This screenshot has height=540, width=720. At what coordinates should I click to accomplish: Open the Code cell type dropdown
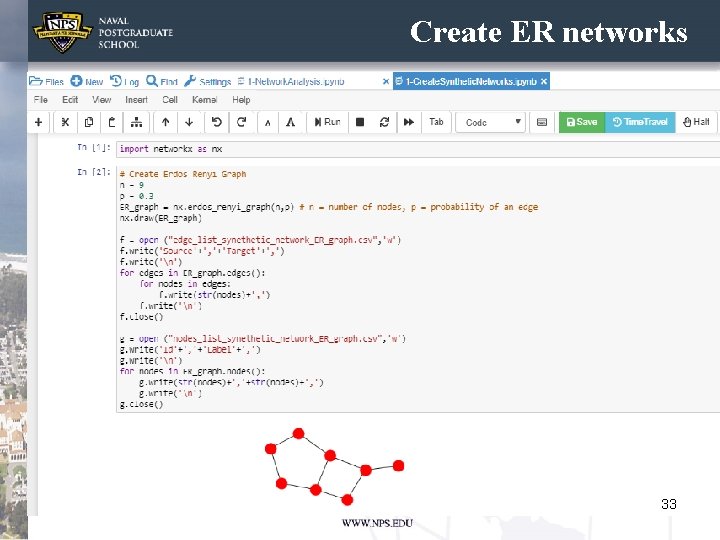(490, 123)
